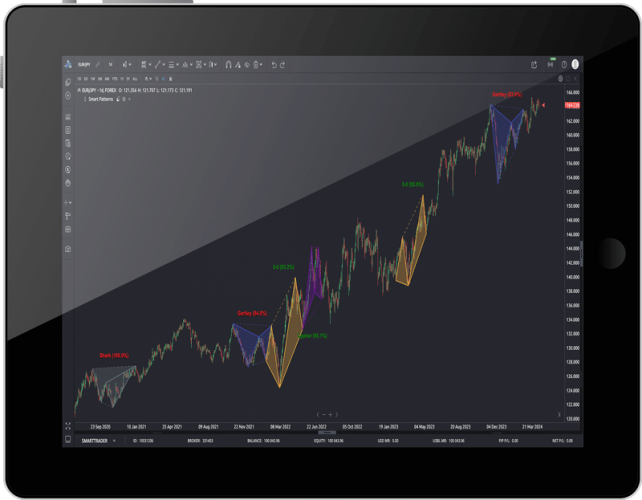Click the time axis horizontal scrollbar handle

[327, 432]
